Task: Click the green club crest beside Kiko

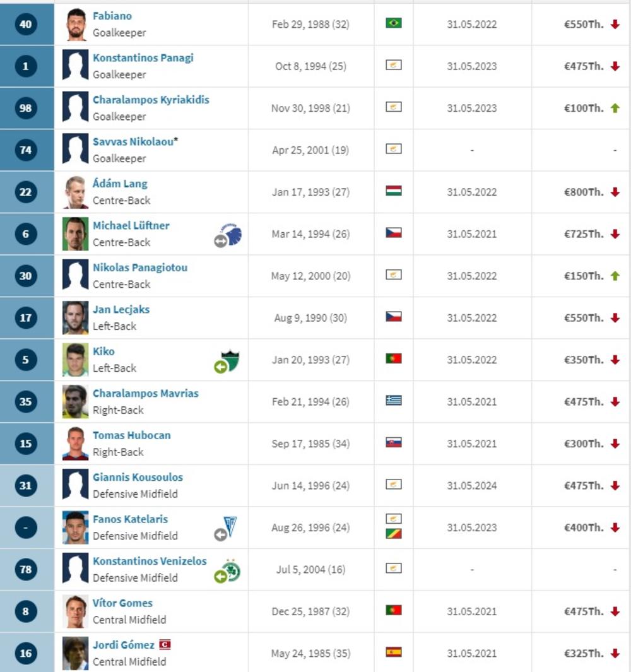Action: point(229,362)
